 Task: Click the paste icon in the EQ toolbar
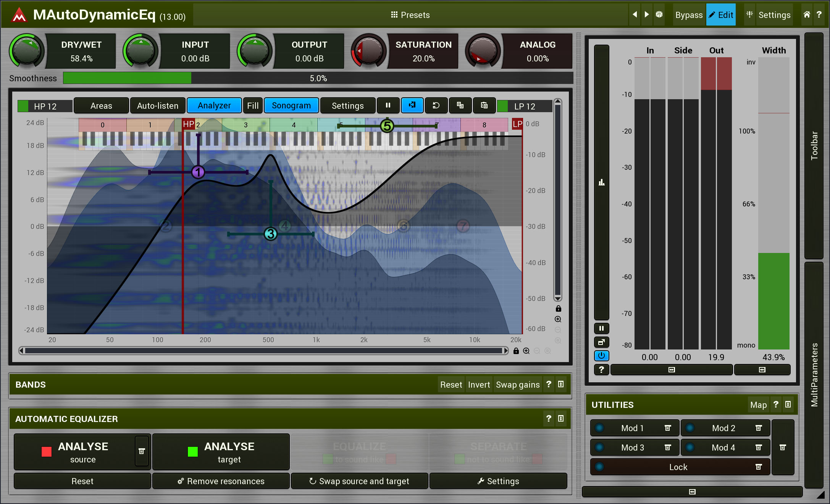coord(484,106)
